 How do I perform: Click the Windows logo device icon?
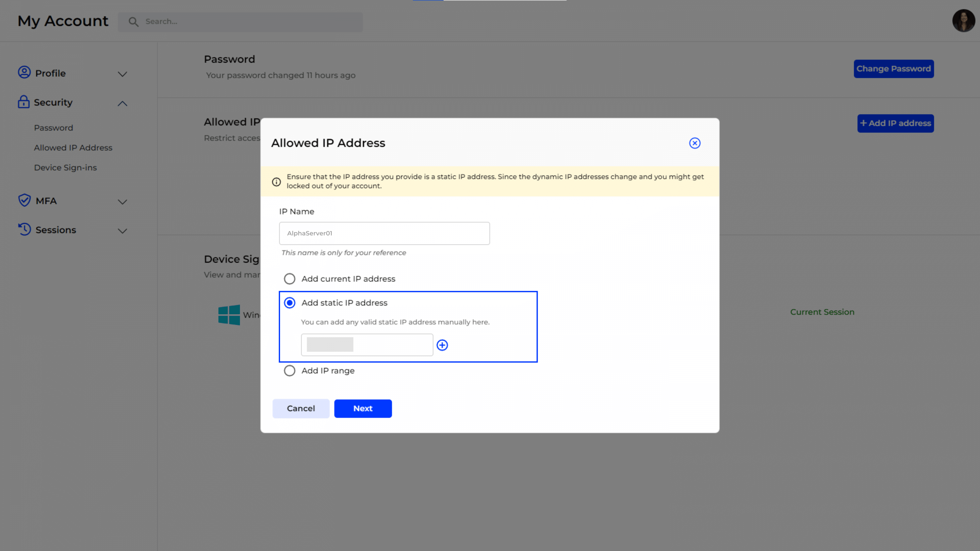pyautogui.click(x=229, y=315)
